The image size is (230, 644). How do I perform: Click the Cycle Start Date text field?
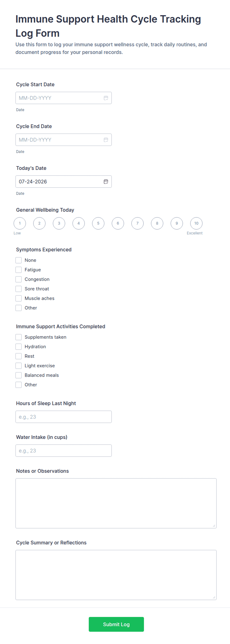pyautogui.click(x=64, y=98)
